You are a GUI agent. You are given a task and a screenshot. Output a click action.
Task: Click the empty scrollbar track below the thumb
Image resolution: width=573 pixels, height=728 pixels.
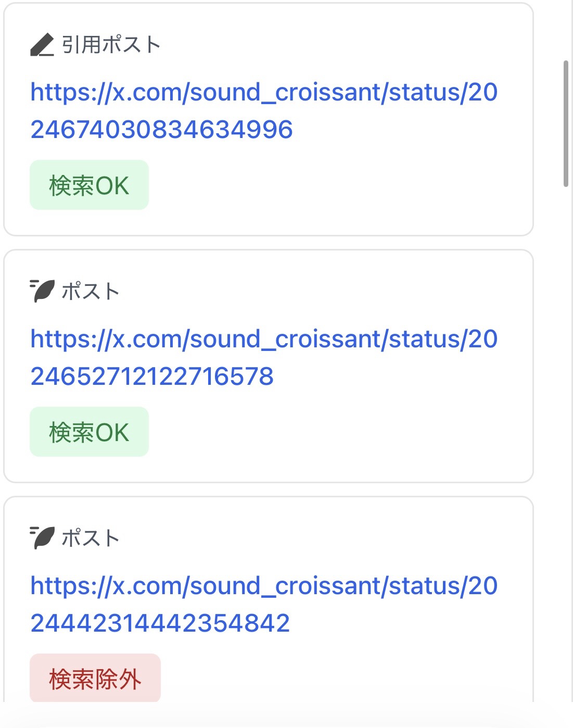pos(566,417)
